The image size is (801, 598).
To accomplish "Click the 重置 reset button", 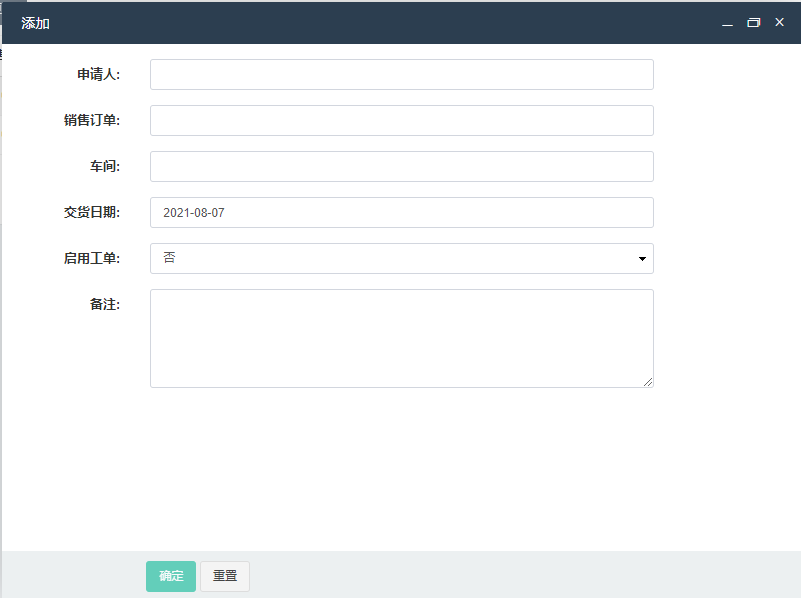I will tap(225, 576).
